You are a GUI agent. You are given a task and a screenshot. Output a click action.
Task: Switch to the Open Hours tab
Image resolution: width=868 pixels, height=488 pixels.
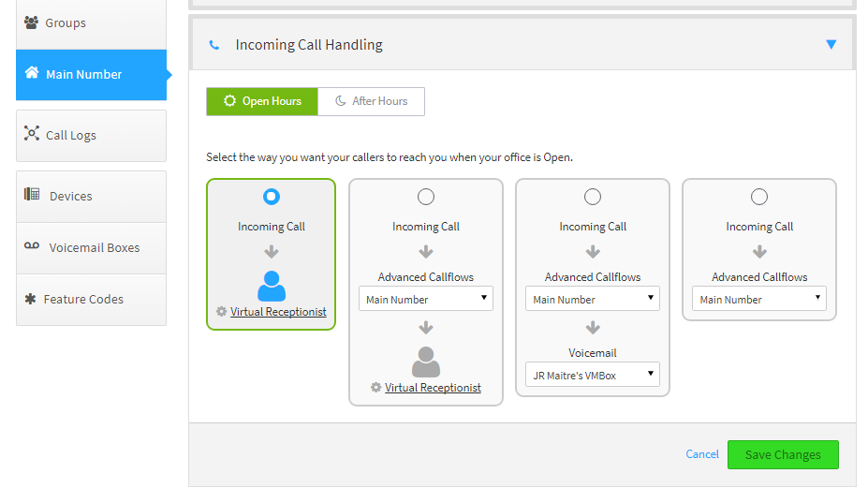pyautogui.click(x=262, y=101)
